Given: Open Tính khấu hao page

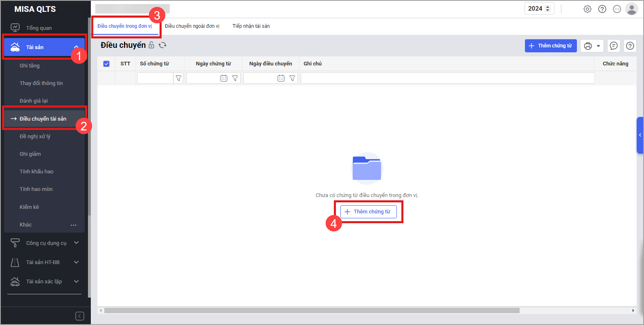Looking at the screenshot, I should click(36, 171).
